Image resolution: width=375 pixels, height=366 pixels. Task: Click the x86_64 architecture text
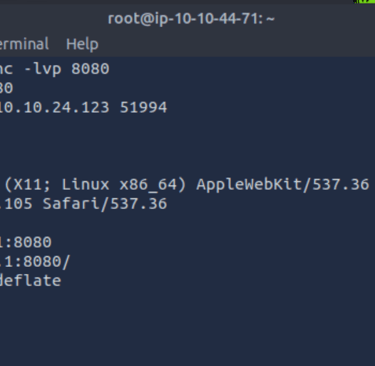pos(148,185)
